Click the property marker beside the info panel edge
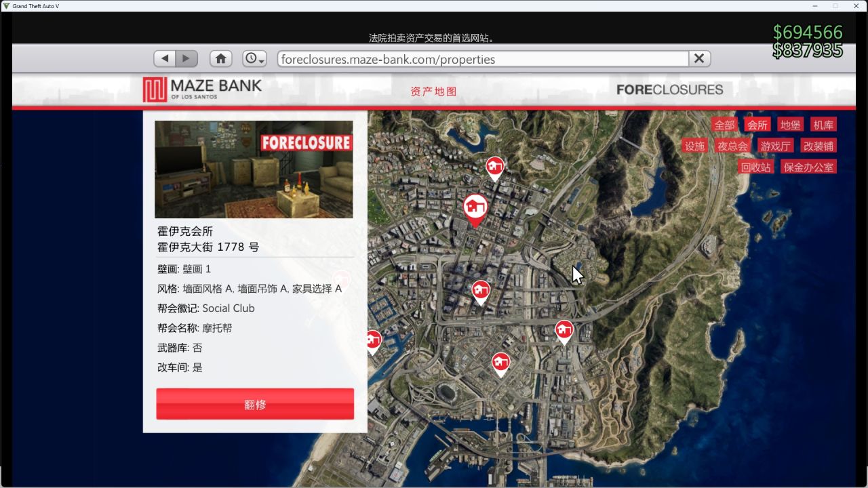868x488 pixels. 373,341
